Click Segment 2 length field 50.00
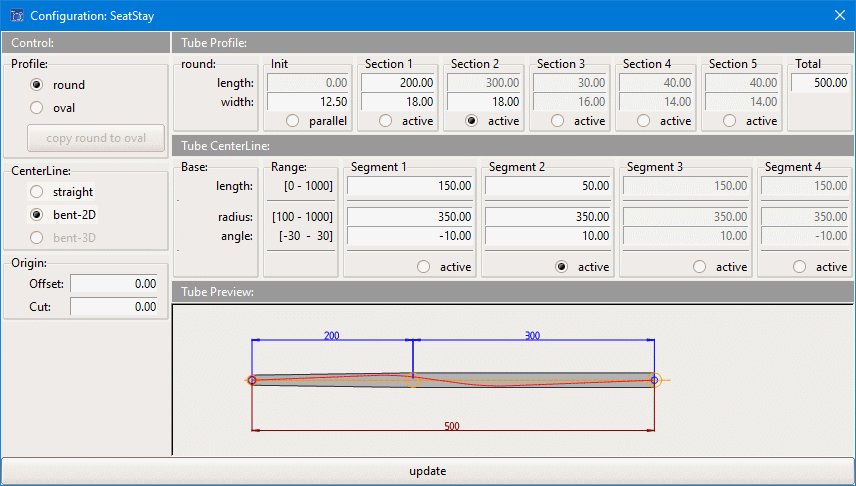 [549, 186]
